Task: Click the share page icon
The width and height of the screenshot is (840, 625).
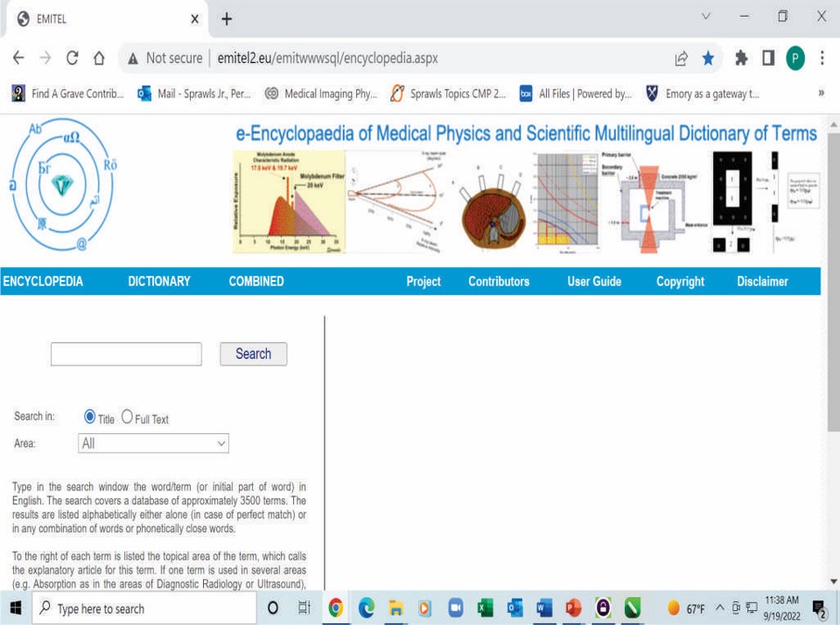Action: [x=681, y=59]
